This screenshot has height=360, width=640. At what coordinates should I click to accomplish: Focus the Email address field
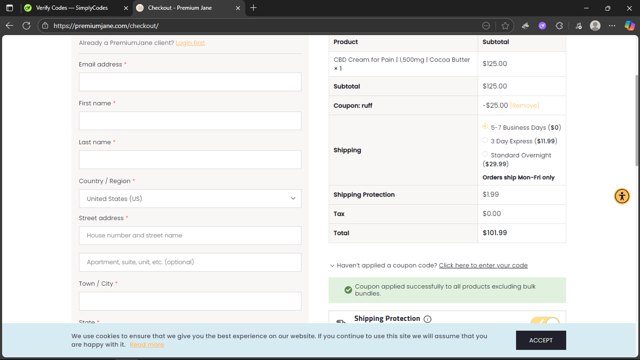(x=190, y=82)
